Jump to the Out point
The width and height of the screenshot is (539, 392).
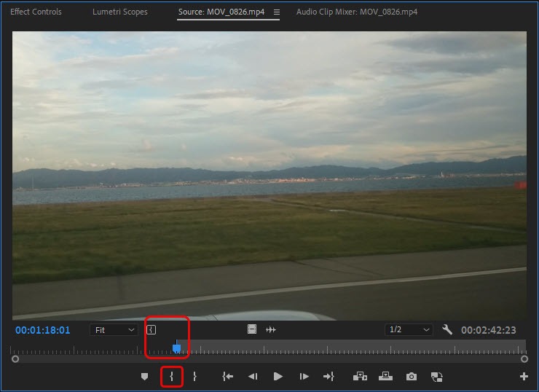[x=328, y=377]
